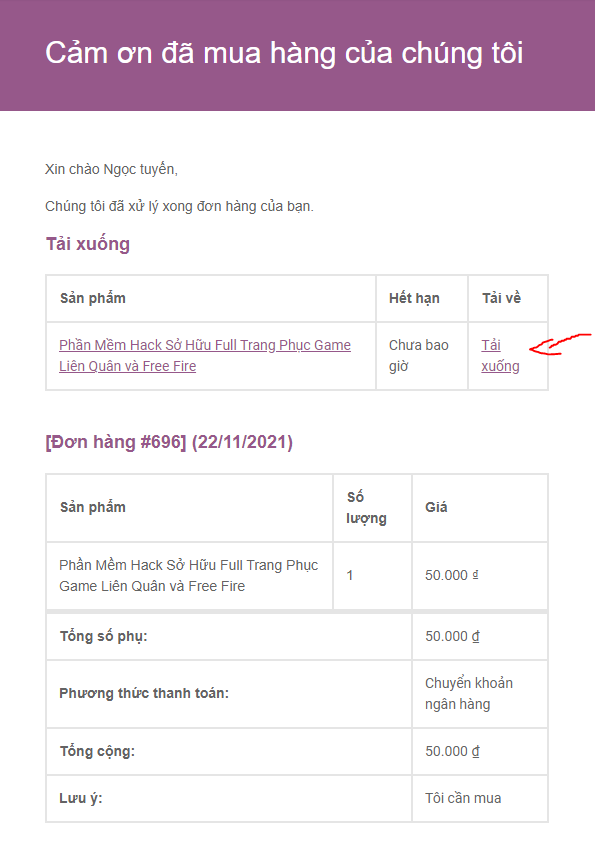Click the "Tổng cộng:" row label
This screenshot has height=855, width=595.
(x=97, y=751)
